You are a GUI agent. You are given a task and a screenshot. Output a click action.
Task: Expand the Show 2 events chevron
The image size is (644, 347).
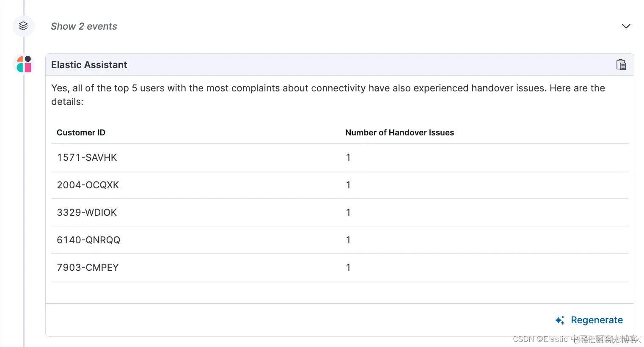pyautogui.click(x=626, y=26)
